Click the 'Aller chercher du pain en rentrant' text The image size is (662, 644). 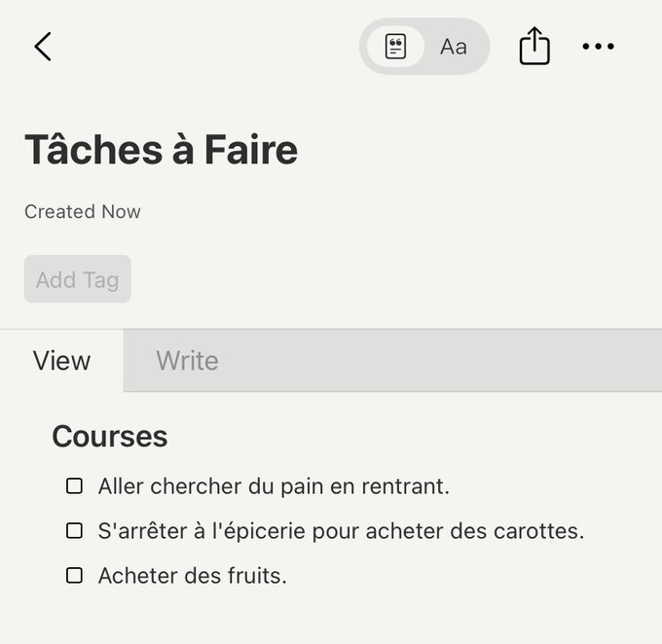click(274, 486)
